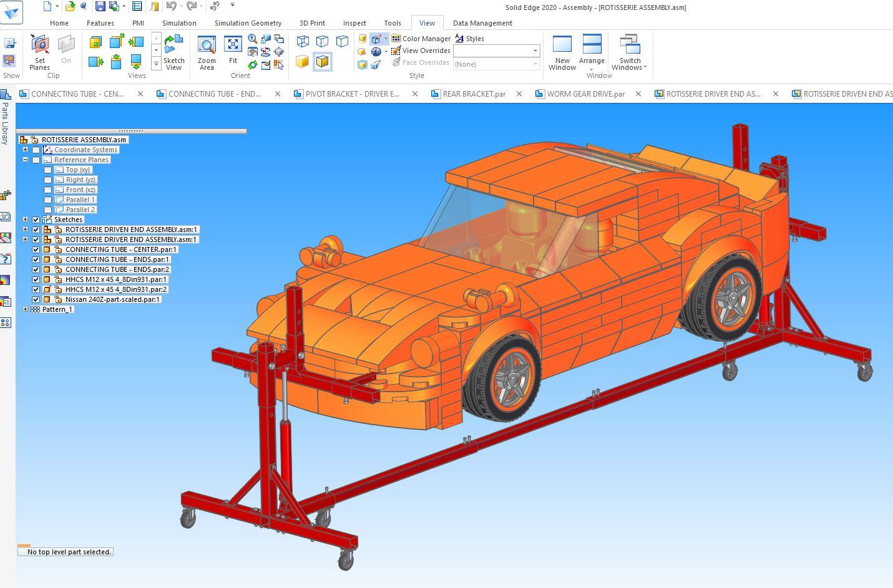Click View Overrides
Viewport: 893px width, 588px height.
coord(421,51)
